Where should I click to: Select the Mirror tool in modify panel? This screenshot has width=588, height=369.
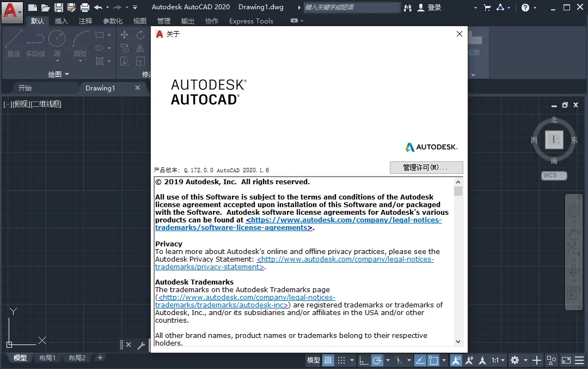[140, 48]
